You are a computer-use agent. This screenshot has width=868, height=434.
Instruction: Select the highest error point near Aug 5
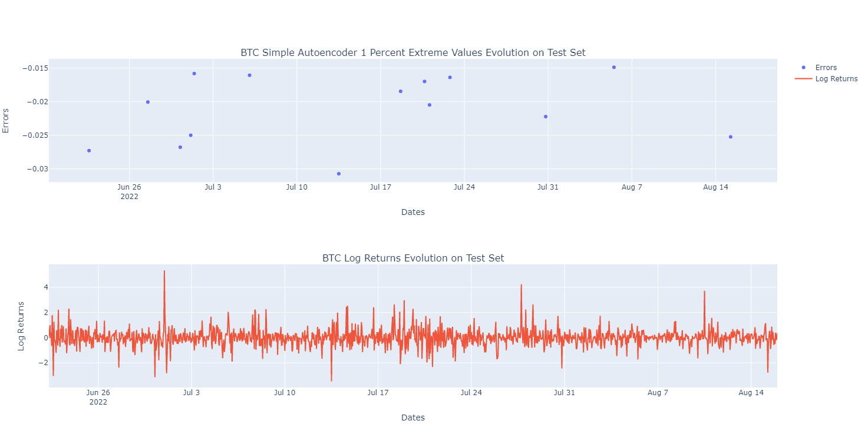(614, 67)
